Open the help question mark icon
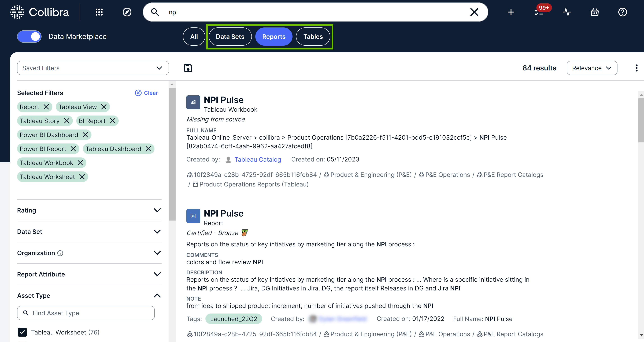 622,12
